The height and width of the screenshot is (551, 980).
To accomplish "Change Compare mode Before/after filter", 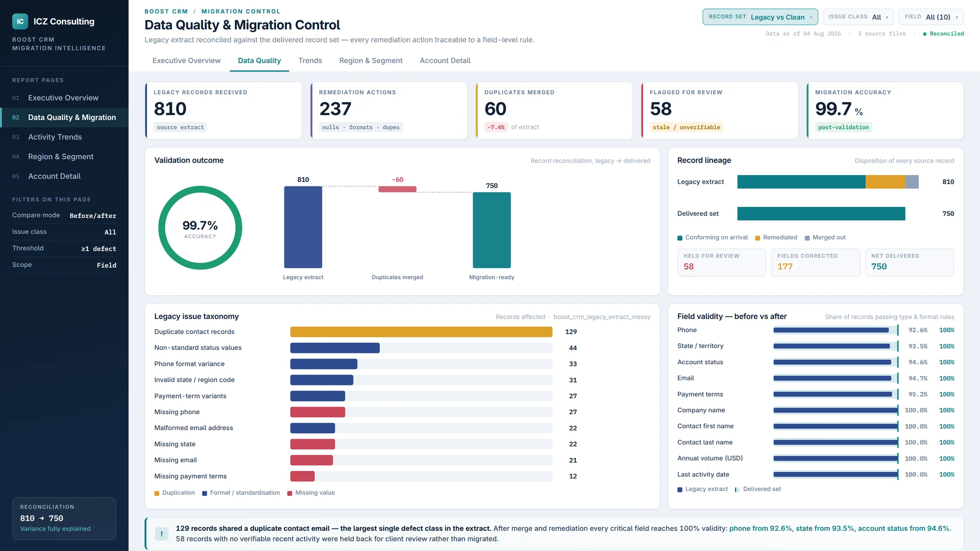I will (x=64, y=216).
